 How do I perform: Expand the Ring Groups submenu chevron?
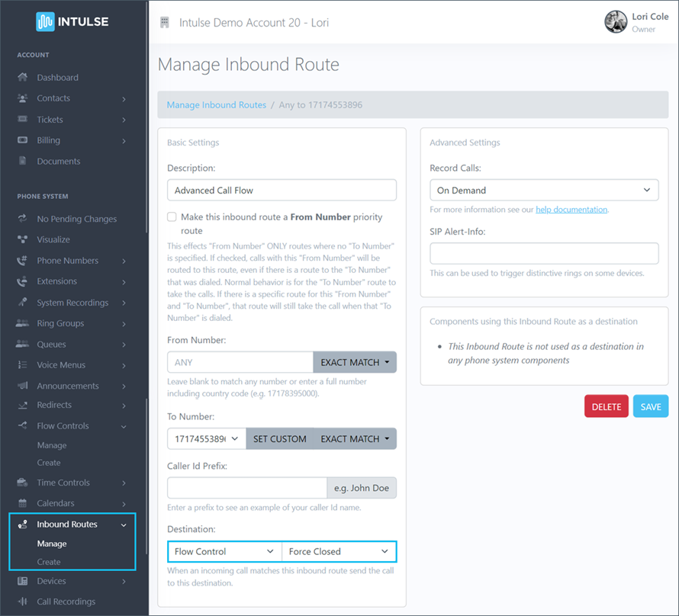[x=124, y=324]
